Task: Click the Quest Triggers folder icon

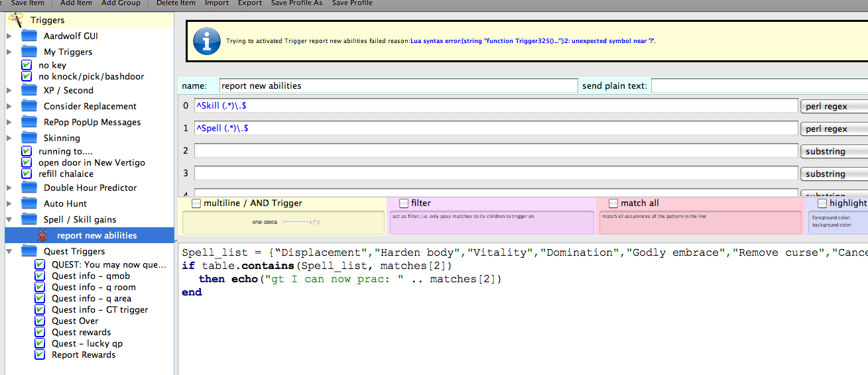Action: tap(29, 251)
